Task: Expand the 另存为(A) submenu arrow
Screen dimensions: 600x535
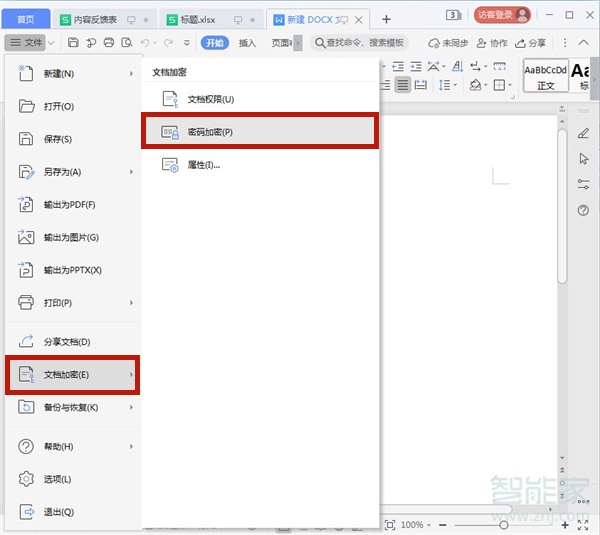Action: pos(131,172)
